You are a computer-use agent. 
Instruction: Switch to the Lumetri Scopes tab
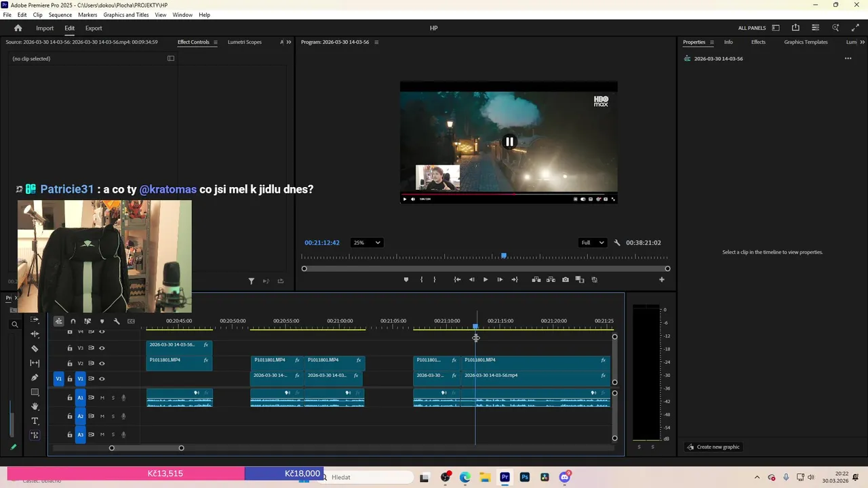(x=245, y=42)
